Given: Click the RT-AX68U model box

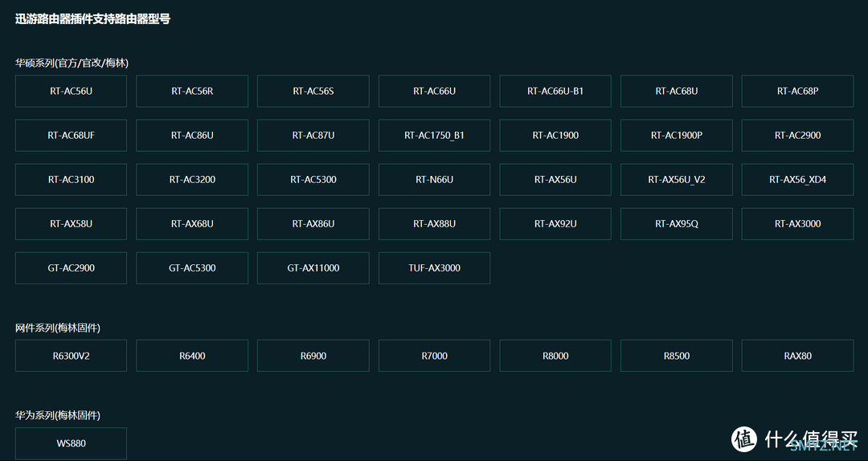Looking at the screenshot, I should [x=192, y=224].
